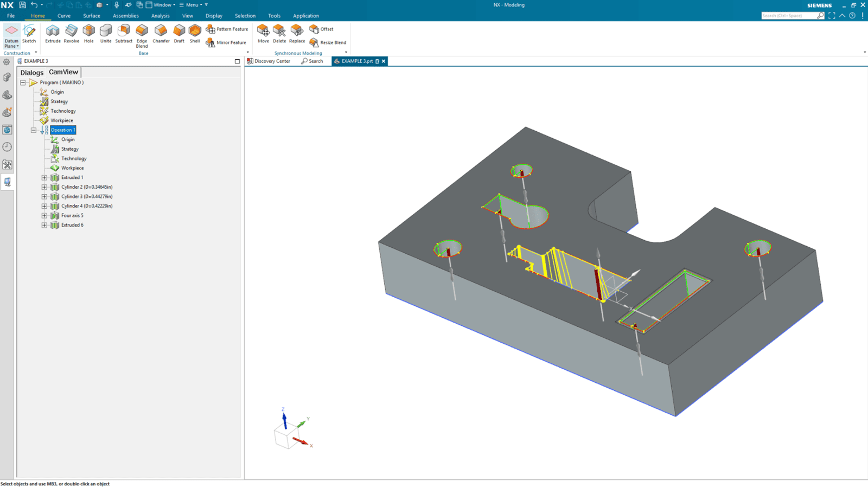The width and height of the screenshot is (868, 488).
Task: Apply the Unite boolean tool
Action: pyautogui.click(x=106, y=34)
